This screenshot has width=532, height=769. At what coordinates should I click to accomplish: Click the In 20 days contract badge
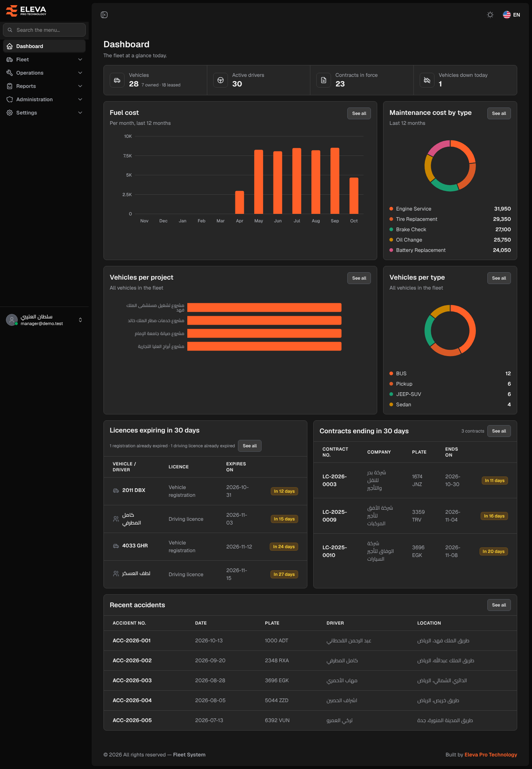(494, 551)
